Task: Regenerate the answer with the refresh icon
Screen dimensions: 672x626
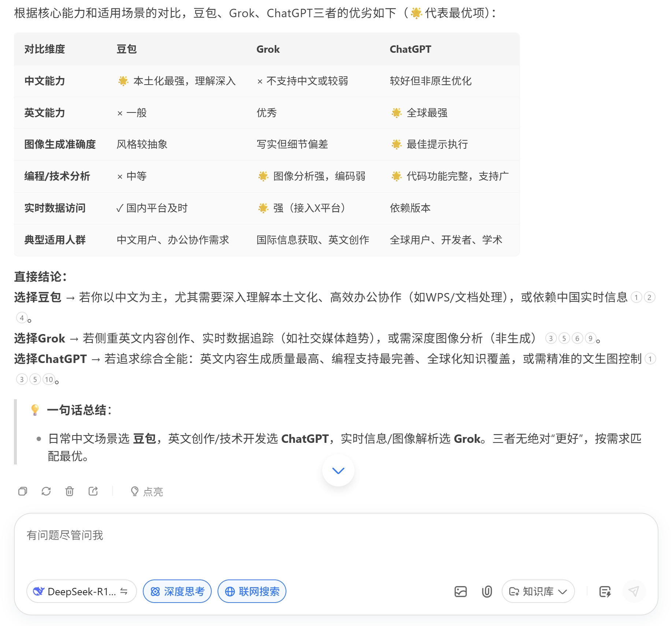Action: (46, 491)
